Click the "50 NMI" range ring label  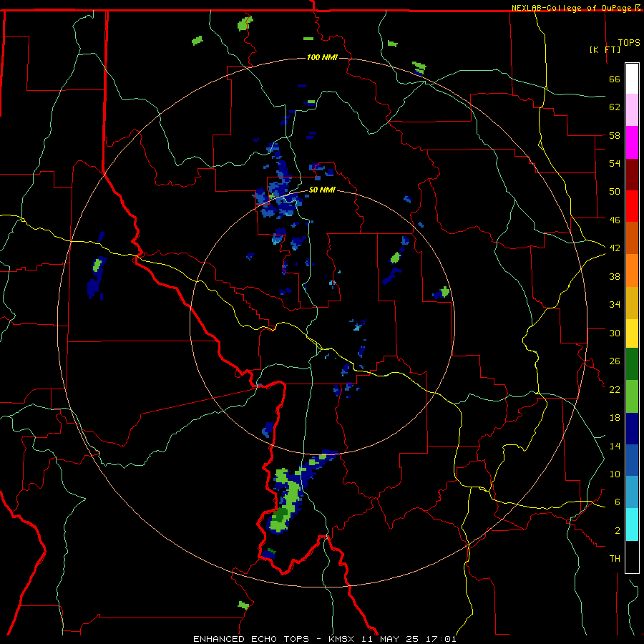point(322,190)
